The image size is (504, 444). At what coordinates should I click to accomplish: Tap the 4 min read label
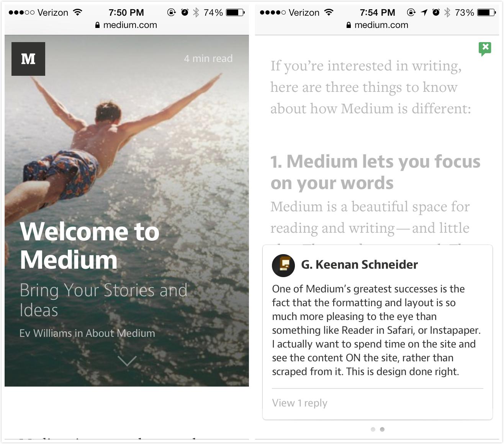click(x=208, y=59)
